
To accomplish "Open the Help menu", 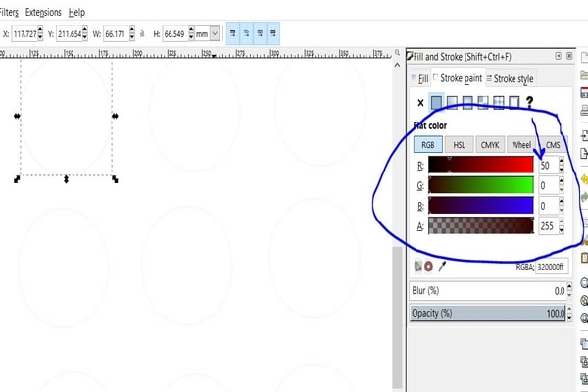I will (x=76, y=12).
